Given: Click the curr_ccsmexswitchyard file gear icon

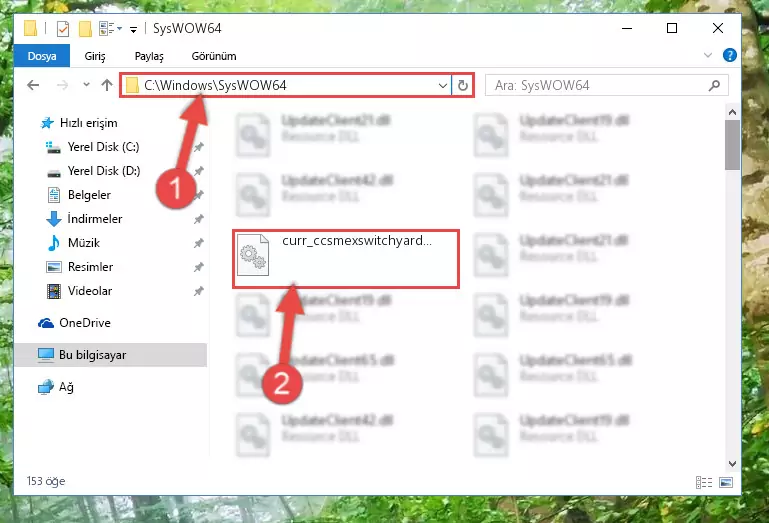Looking at the screenshot, I should coord(253,255).
